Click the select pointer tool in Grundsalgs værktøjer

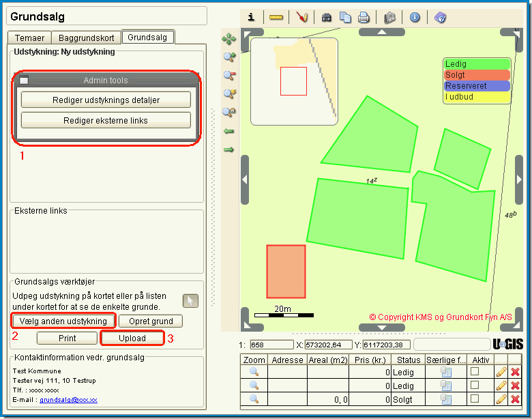click(x=190, y=301)
